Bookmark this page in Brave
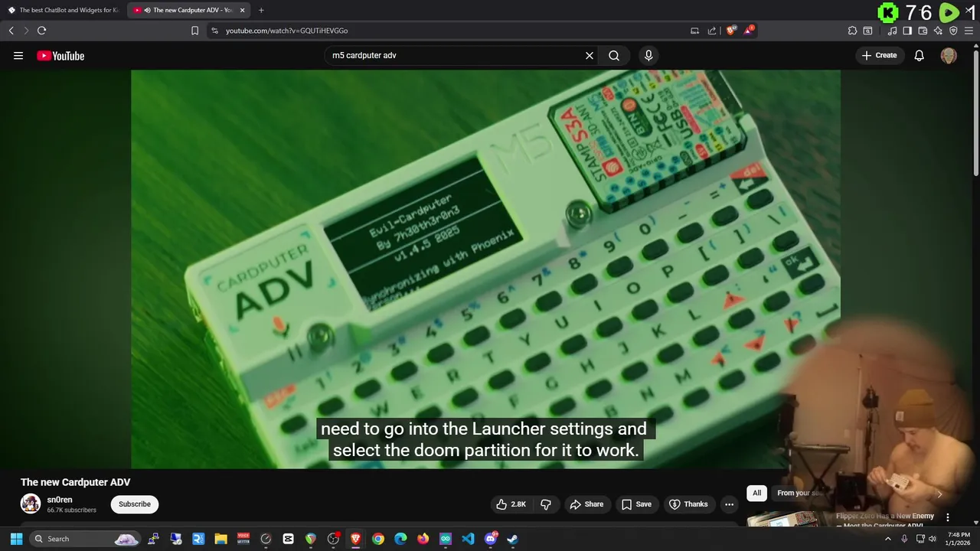The width and height of the screenshot is (980, 551). [194, 31]
